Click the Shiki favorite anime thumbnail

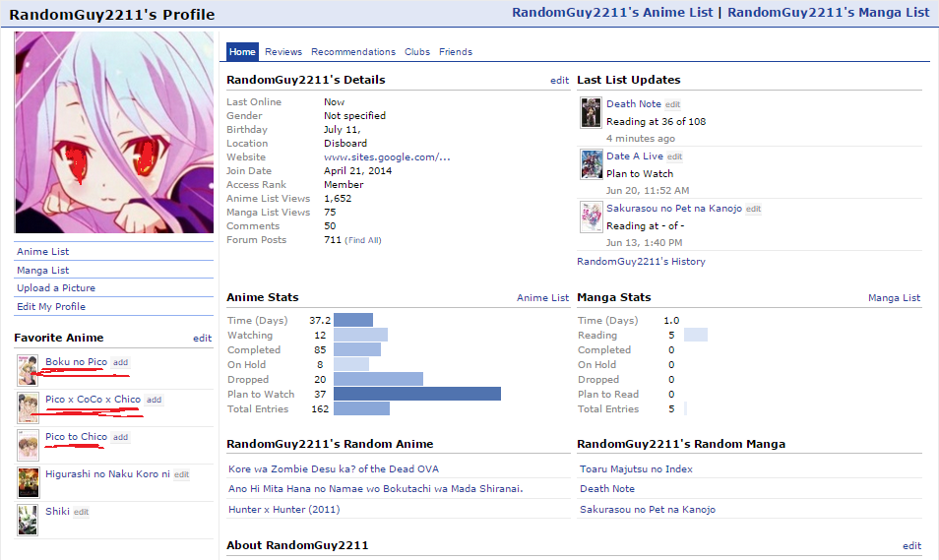(x=28, y=520)
